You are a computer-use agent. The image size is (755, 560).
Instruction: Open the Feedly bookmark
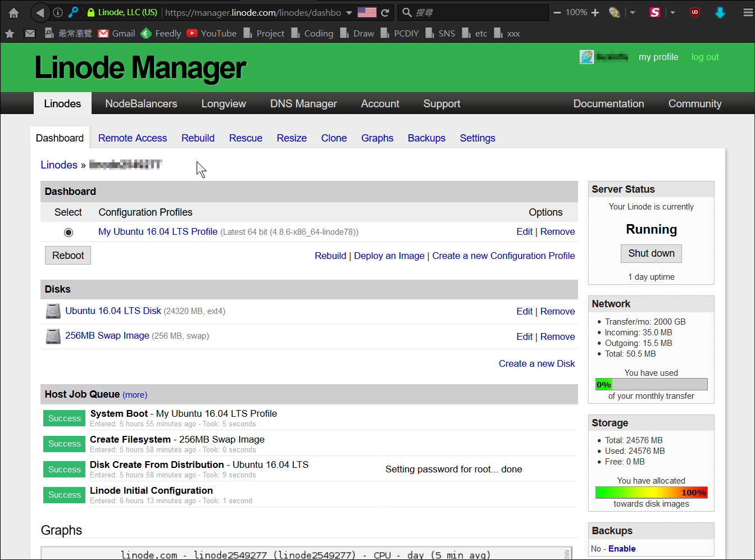(161, 34)
